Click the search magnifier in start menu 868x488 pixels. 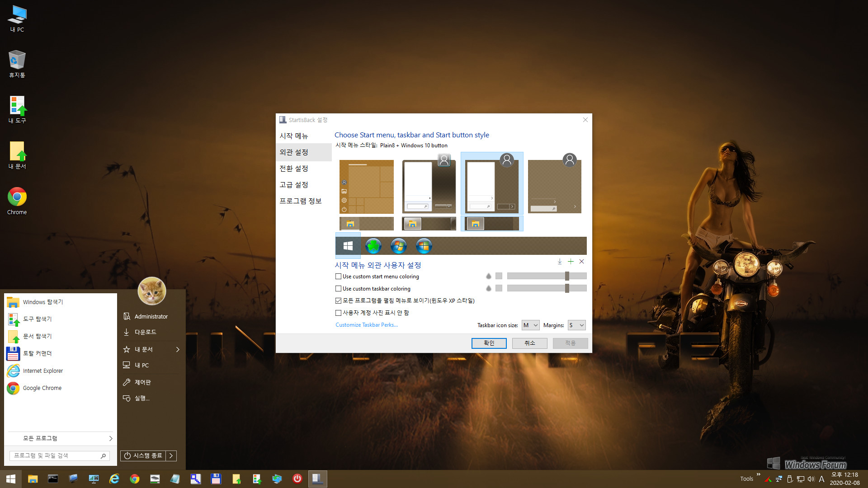103,456
